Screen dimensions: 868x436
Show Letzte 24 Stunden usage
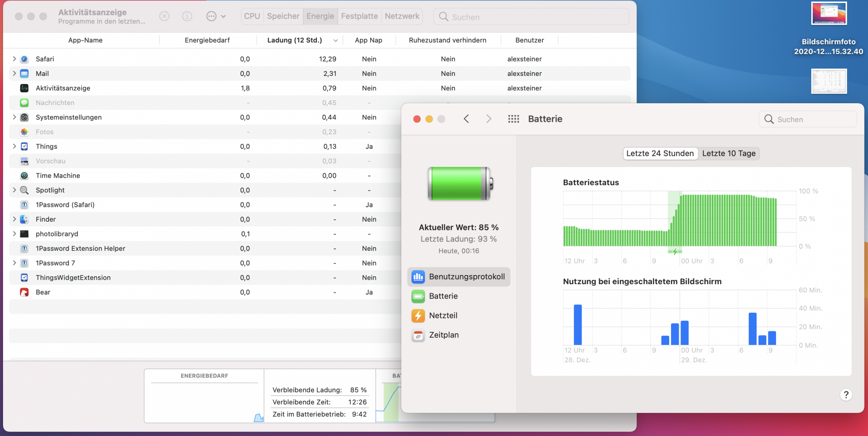660,154
